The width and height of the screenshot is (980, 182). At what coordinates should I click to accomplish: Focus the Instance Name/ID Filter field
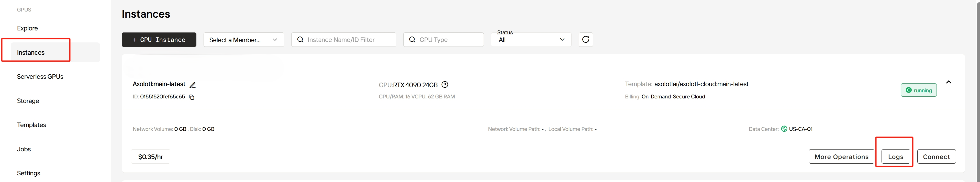click(x=348, y=40)
